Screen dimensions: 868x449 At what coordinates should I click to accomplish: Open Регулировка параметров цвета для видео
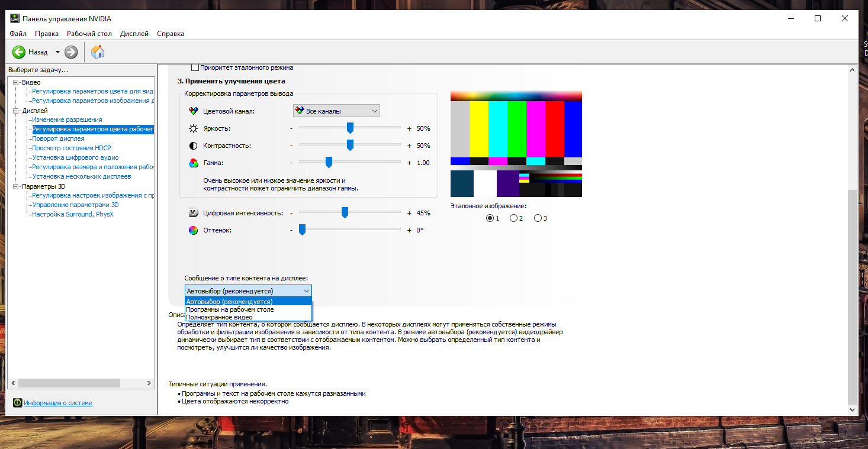[x=93, y=91]
